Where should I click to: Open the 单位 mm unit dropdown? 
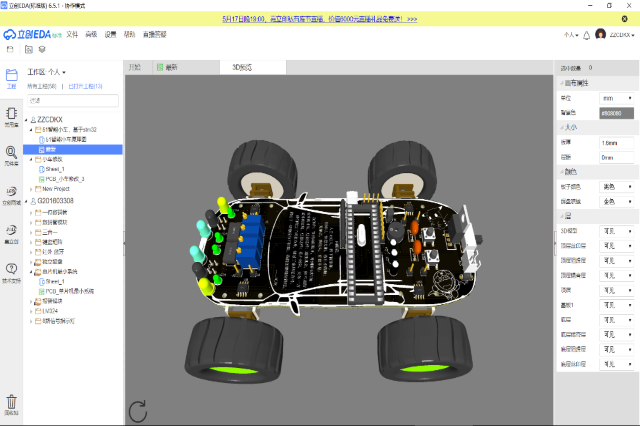click(x=616, y=98)
